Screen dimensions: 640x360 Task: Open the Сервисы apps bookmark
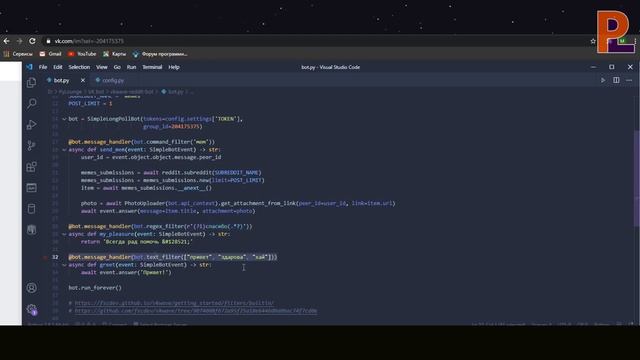coord(18,54)
